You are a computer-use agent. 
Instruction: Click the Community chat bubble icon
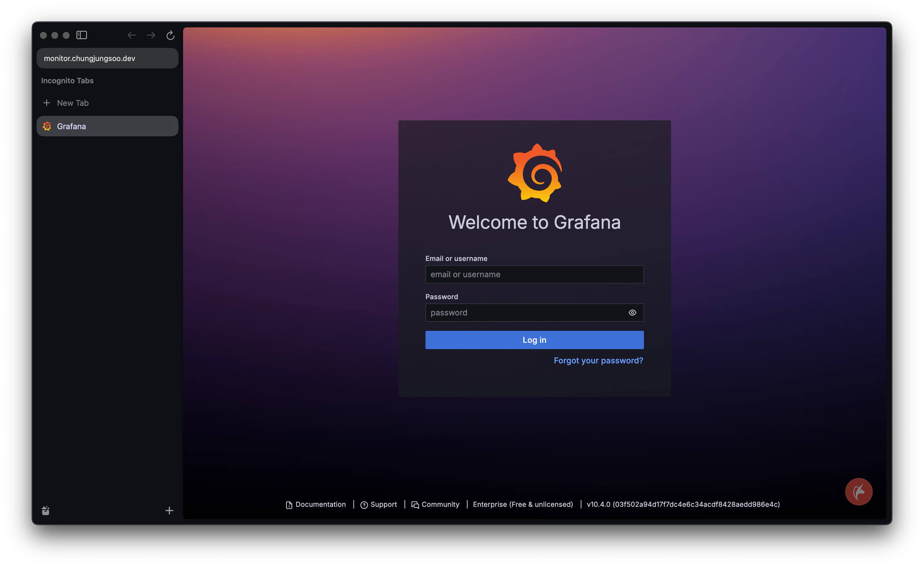[x=415, y=505]
